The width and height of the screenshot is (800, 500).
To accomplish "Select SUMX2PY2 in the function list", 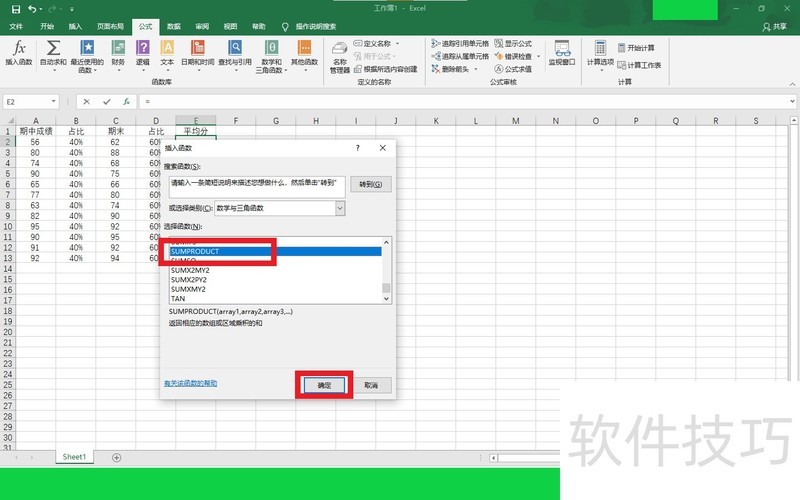I will tap(276, 280).
